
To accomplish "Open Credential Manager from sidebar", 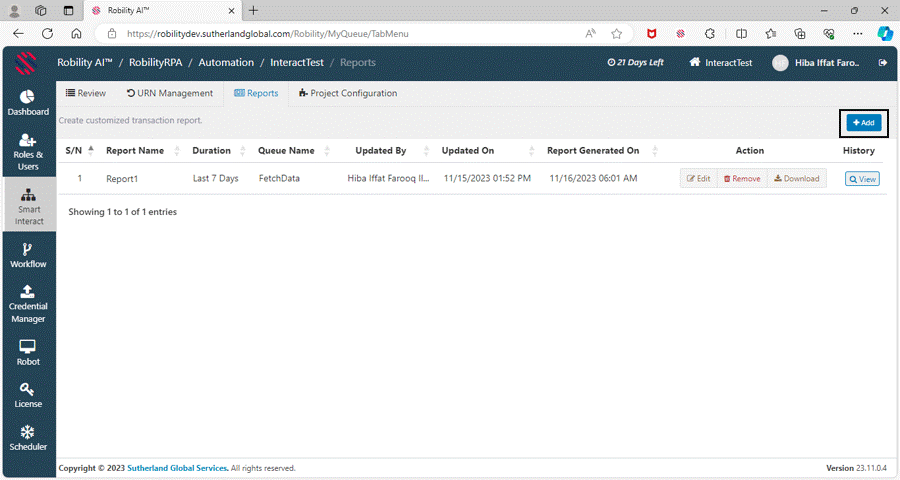I will 28,304.
